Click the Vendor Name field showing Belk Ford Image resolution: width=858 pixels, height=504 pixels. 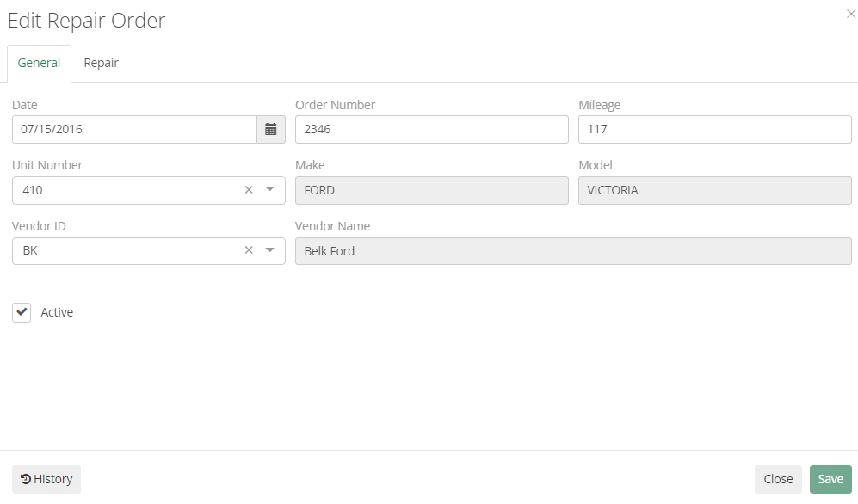pyautogui.click(x=572, y=250)
